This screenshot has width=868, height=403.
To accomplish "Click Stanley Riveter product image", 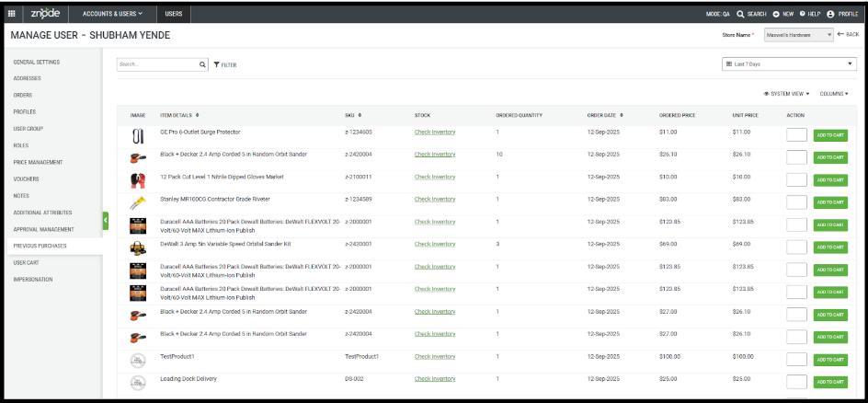I will [137, 203].
